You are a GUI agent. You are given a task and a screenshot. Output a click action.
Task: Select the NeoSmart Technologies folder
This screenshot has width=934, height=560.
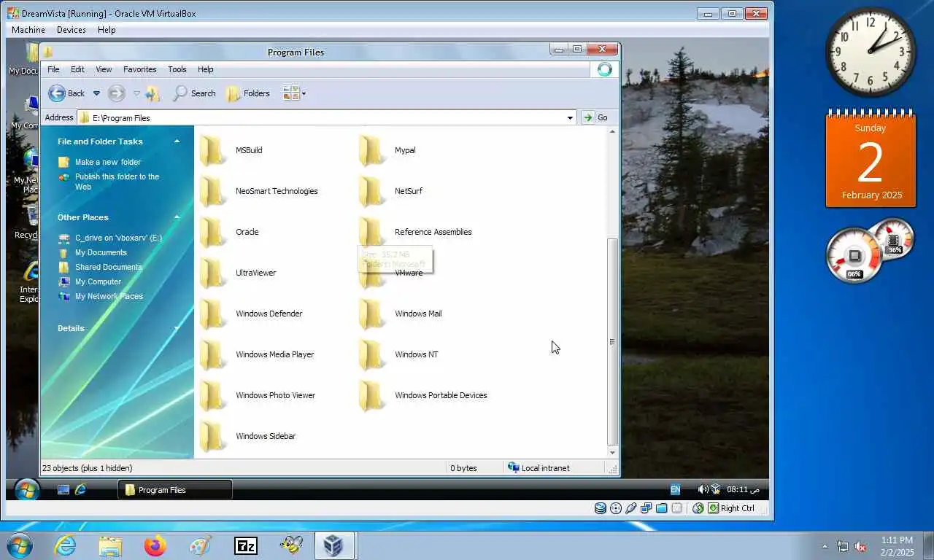pos(259,191)
